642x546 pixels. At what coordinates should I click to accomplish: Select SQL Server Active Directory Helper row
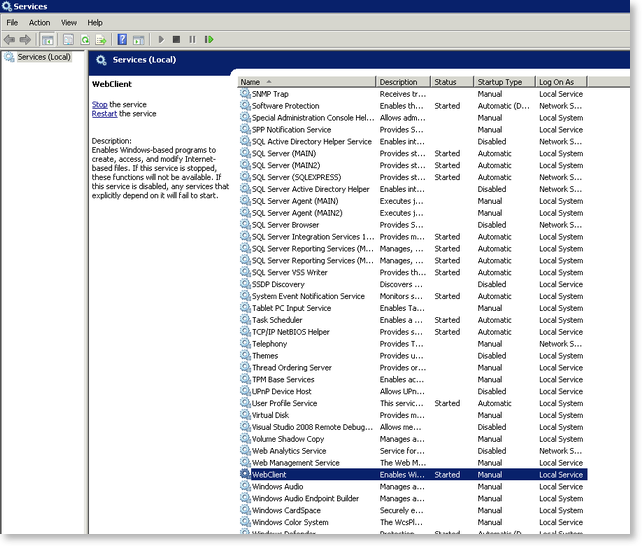tap(414, 189)
